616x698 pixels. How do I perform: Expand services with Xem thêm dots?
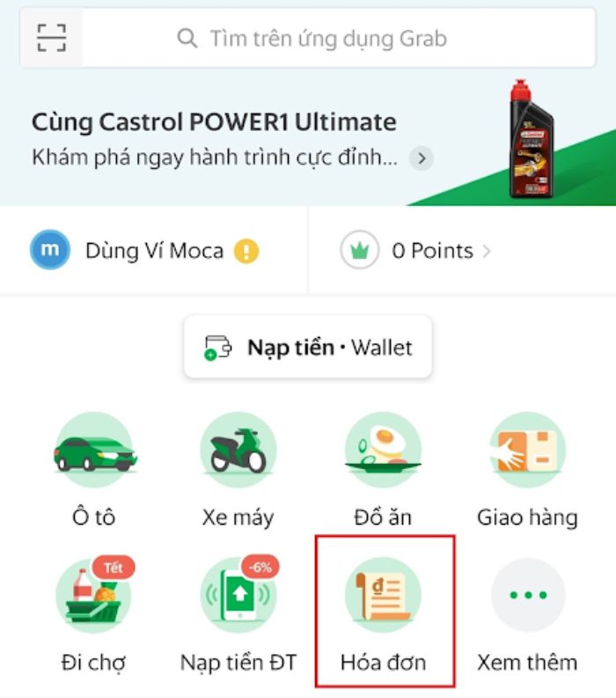coord(527,594)
